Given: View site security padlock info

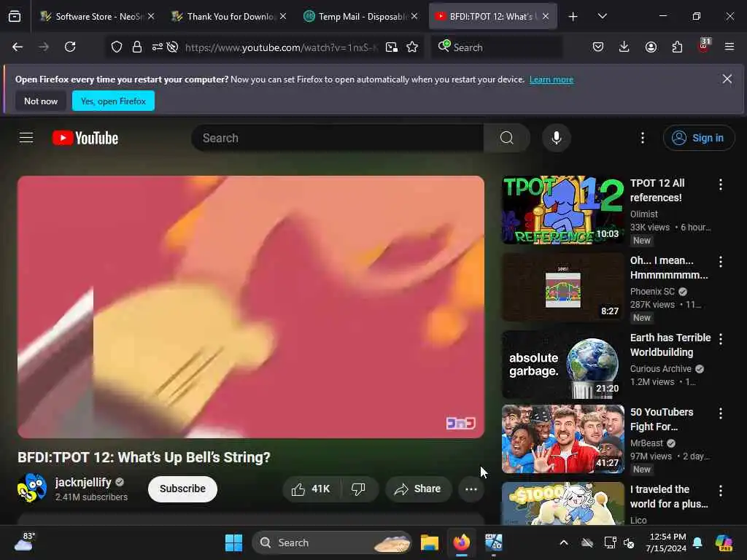Looking at the screenshot, I should (137, 47).
